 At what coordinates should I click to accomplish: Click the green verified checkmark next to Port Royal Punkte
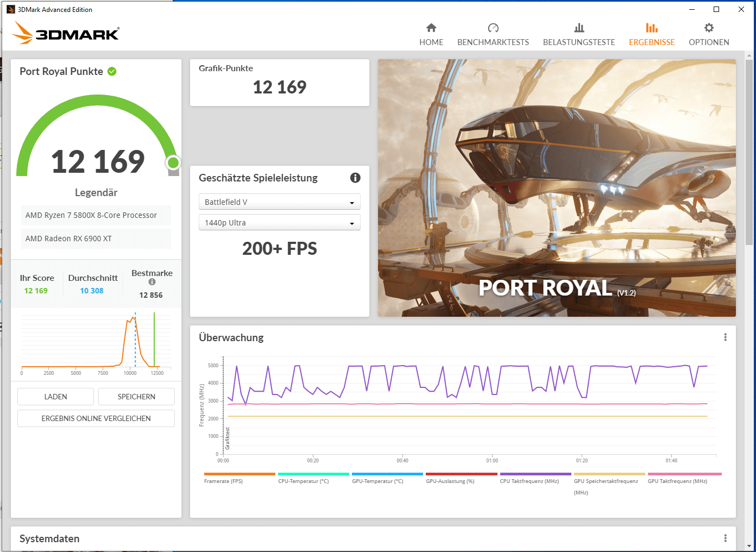click(x=112, y=71)
